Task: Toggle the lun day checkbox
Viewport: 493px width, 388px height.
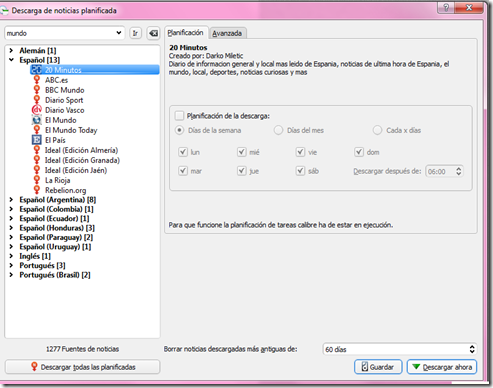Action: (x=183, y=152)
